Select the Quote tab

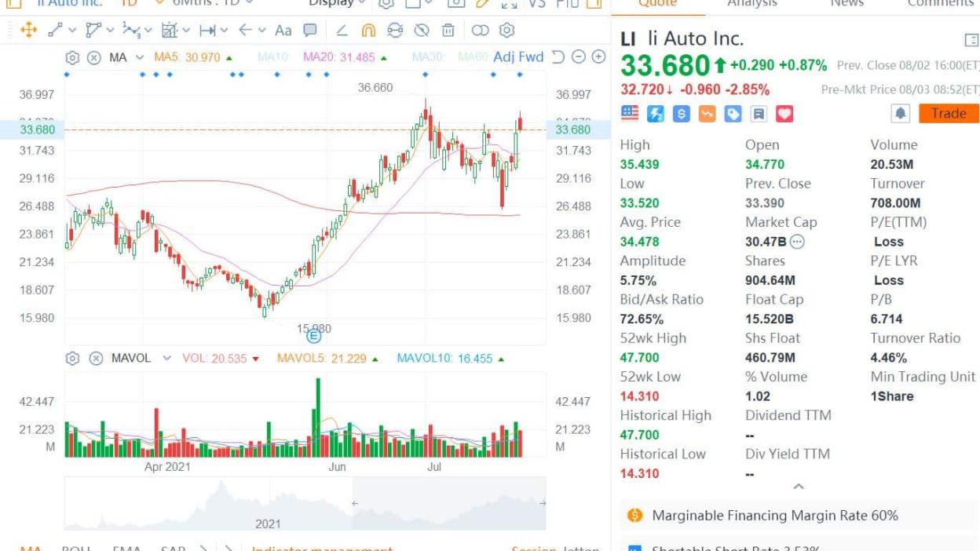pyautogui.click(x=657, y=4)
